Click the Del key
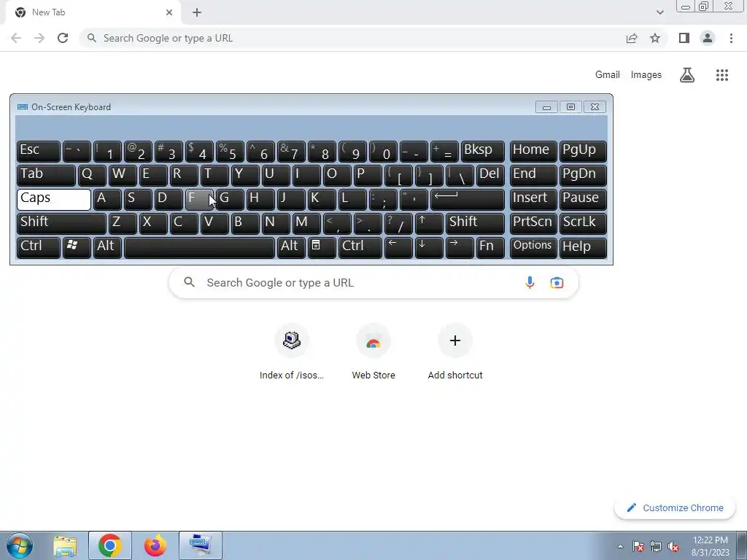Screen dimensions: 747x560 coord(490,175)
